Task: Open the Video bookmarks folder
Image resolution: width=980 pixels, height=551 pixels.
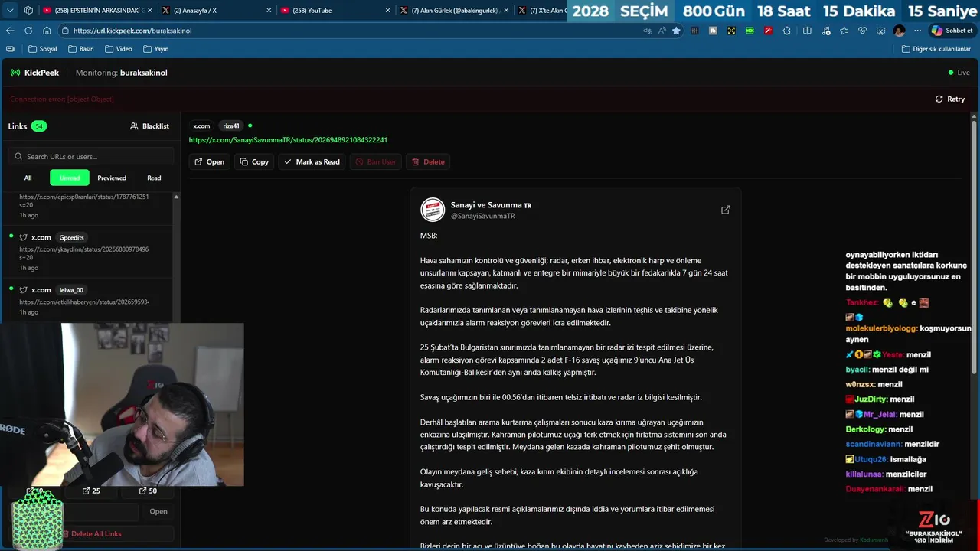Action: coord(118,49)
